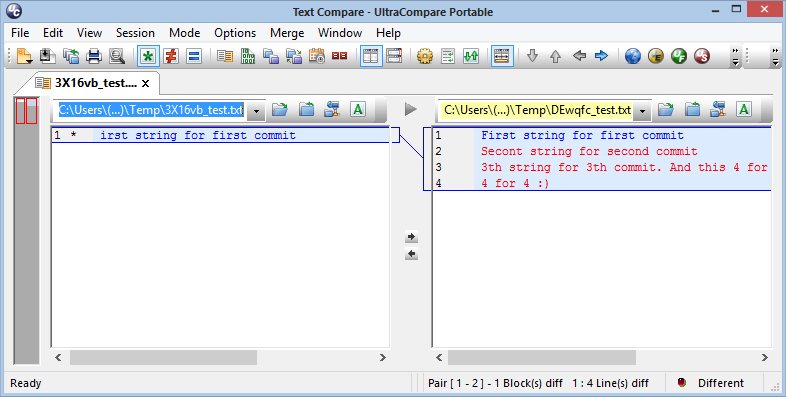Click the Save file toolbar icon
Viewport: 786px width, 397px height.
coord(48,56)
